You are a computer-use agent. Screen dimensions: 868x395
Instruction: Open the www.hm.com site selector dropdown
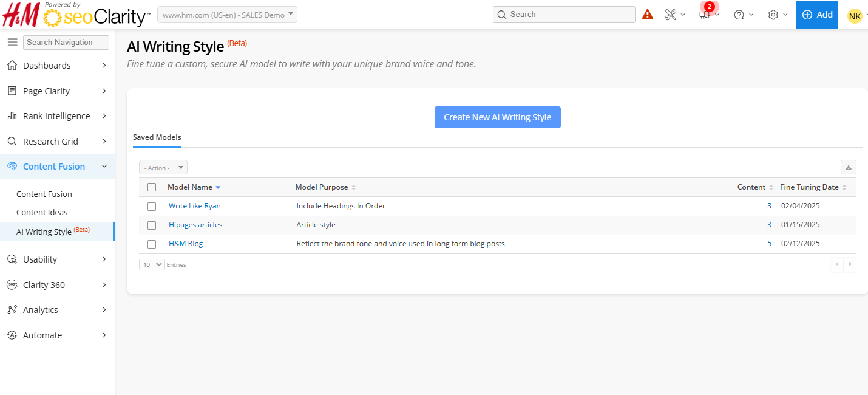tap(227, 15)
